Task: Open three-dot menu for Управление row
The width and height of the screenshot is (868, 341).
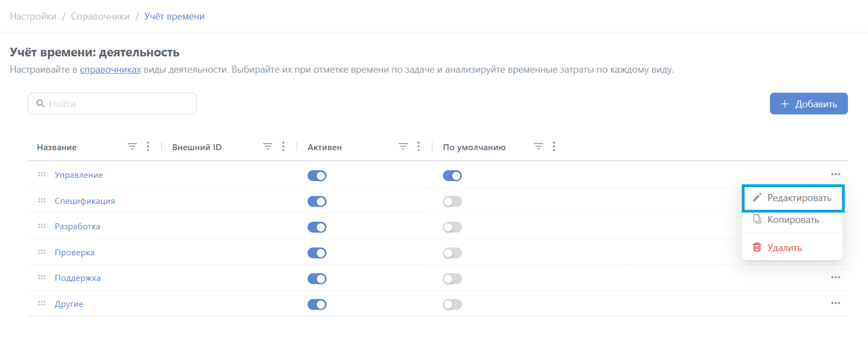Action: 836,175
